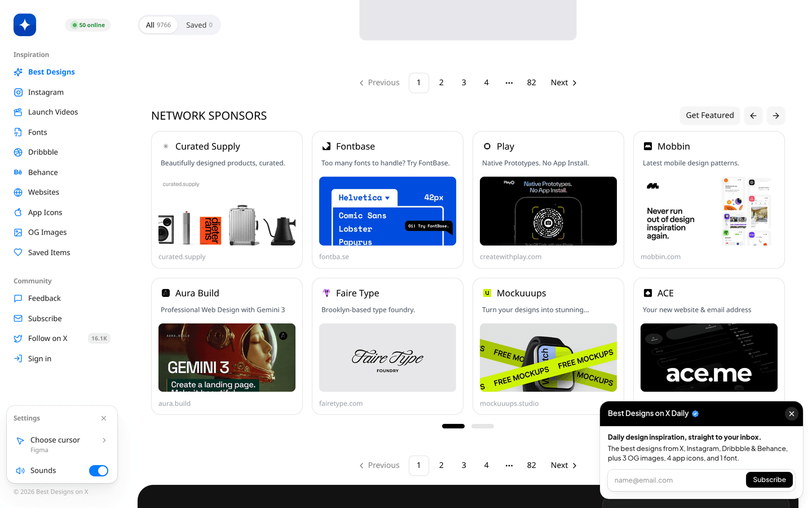This screenshot has height=508, width=812.
Task: Open the App Icons apple icon
Action: [x=18, y=212]
